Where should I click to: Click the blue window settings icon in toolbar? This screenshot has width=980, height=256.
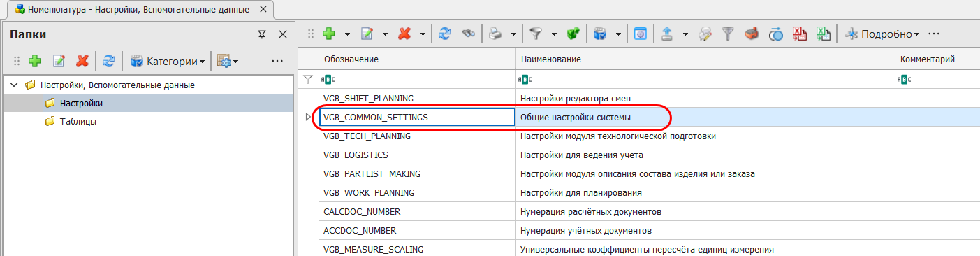640,34
